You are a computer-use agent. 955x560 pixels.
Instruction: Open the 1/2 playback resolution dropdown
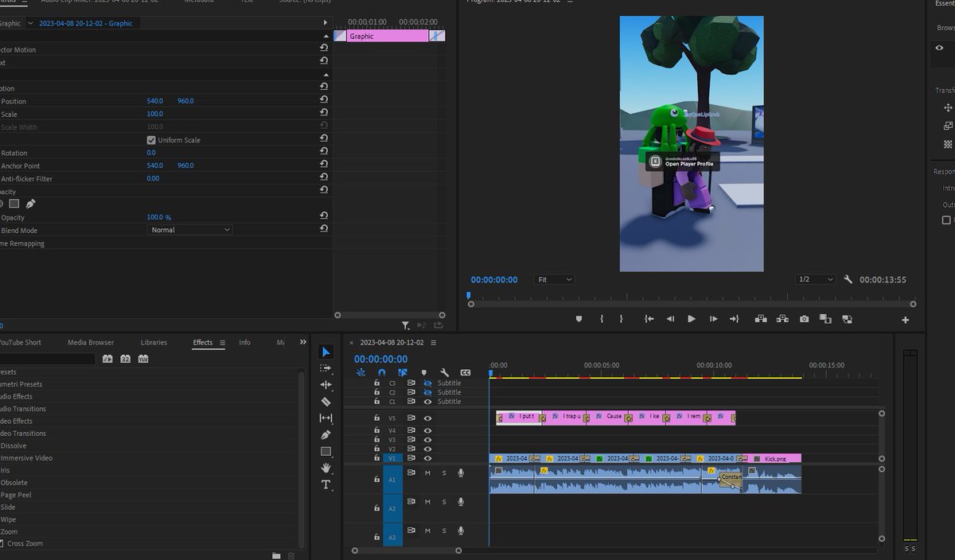pos(813,279)
